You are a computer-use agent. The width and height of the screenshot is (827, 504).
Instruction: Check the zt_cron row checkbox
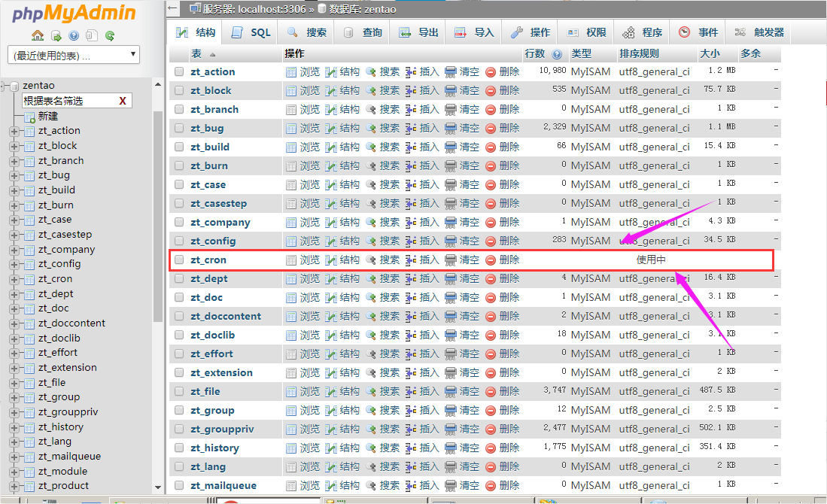coord(179,260)
